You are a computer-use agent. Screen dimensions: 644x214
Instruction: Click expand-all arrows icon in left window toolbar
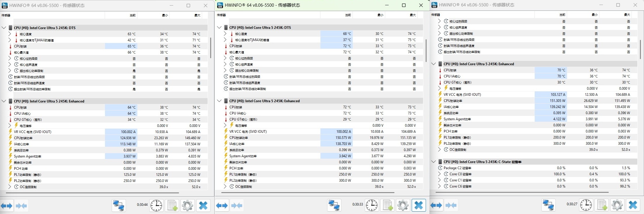pyautogui.click(x=7, y=206)
